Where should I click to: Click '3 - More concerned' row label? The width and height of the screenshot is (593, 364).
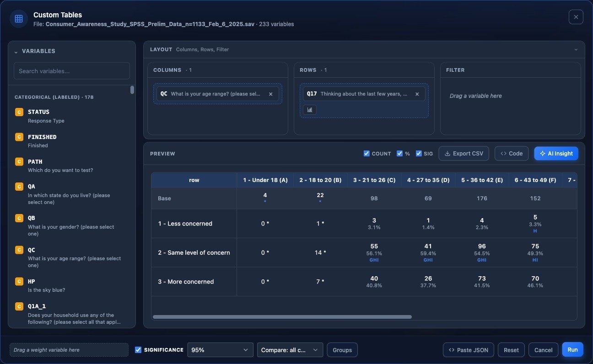pos(186,282)
